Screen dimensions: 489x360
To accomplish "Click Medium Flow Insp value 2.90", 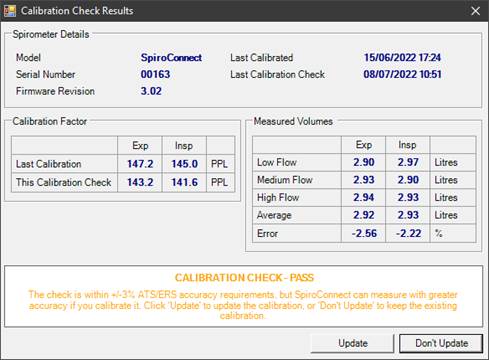I will pos(408,180).
